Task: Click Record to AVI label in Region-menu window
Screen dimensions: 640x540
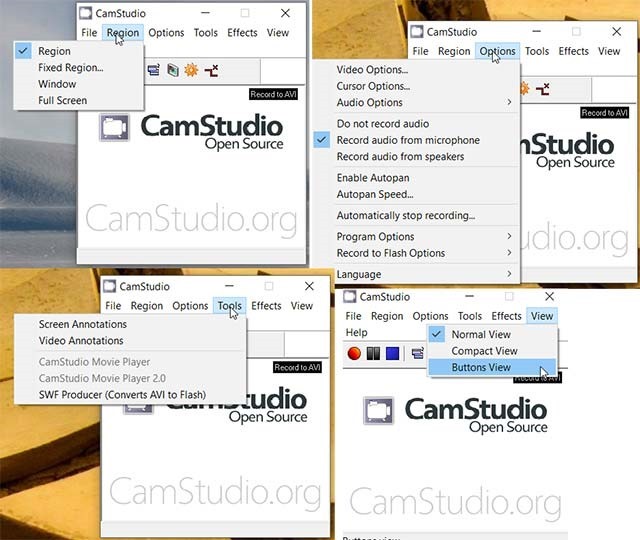Action: coord(273,94)
